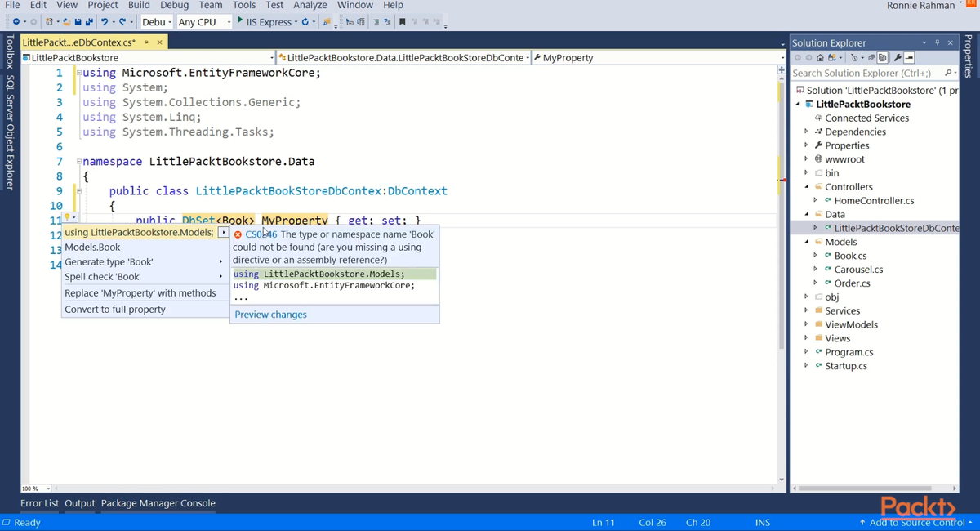Click the browser Refresh icon next to IIS Express
This screenshot has width=980, height=531.
[305, 21]
